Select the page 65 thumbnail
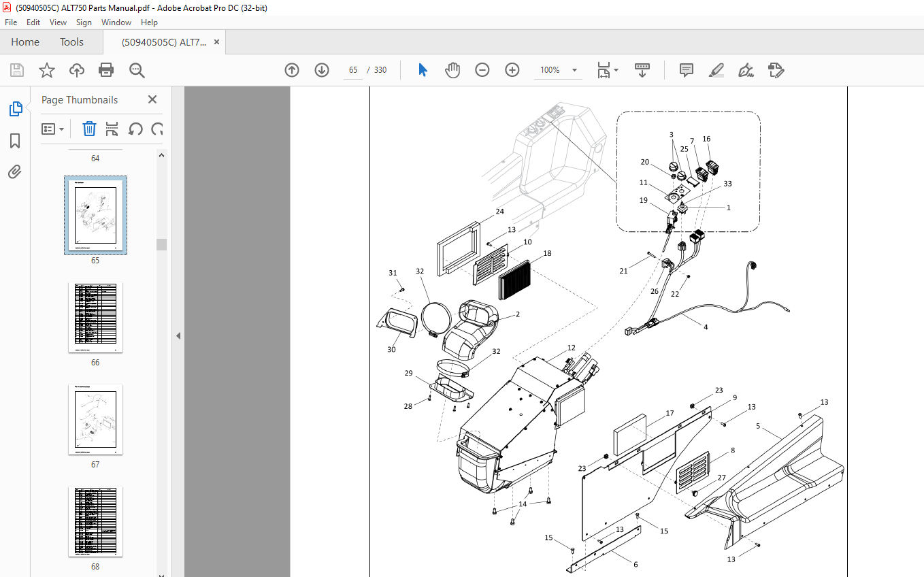Image resolution: width=924 pixels, height=577 pixels. [x=95, y=215]
